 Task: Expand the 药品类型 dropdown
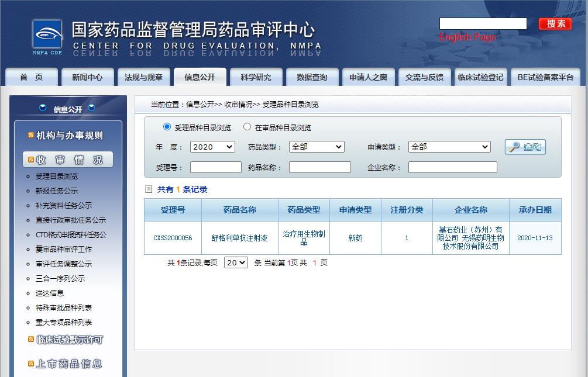[x=317, y=147]
